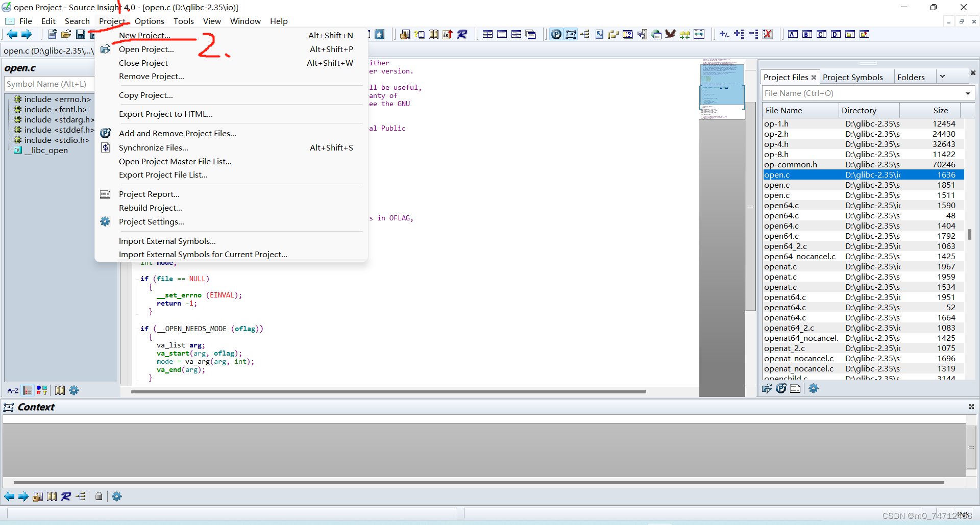Toggle the Context Window toolbar button

click(571, 34)
